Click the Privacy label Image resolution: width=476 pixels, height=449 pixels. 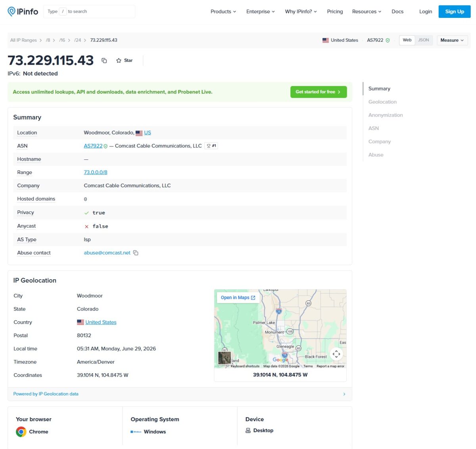point(25,213)
